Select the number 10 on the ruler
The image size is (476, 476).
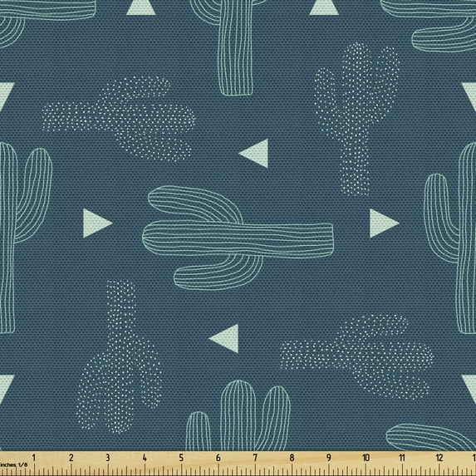366,458
